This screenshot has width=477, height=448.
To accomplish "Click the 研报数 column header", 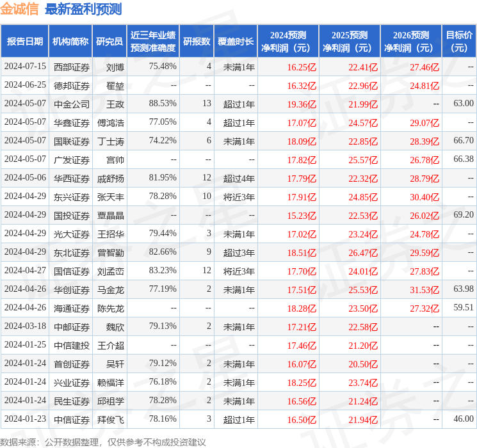I will [x=197, y=42].
